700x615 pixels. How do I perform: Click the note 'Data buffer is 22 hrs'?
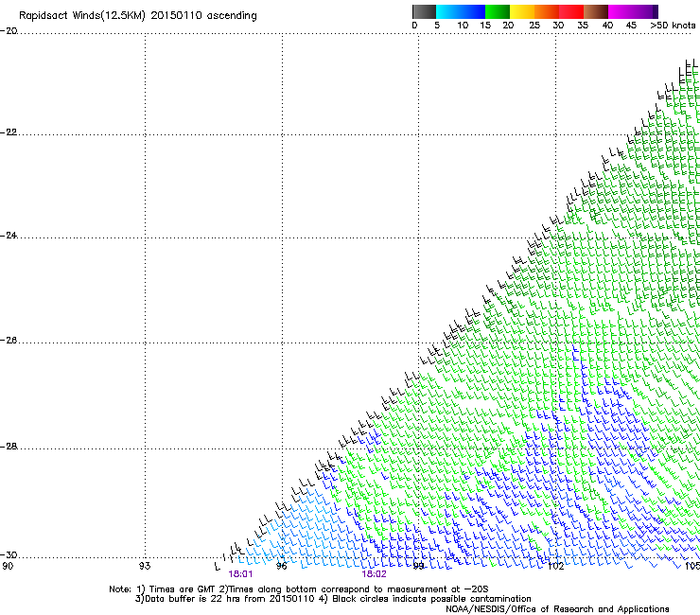click(192, 599)
